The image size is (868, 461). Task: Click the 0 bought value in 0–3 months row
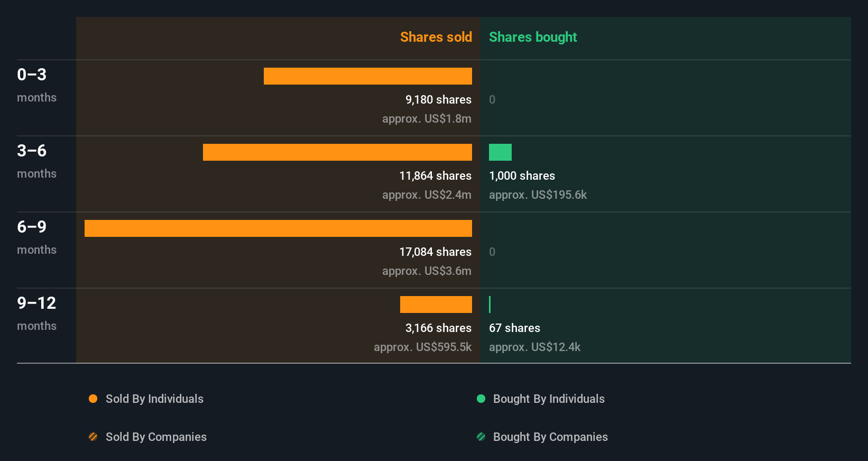[492, 99]
